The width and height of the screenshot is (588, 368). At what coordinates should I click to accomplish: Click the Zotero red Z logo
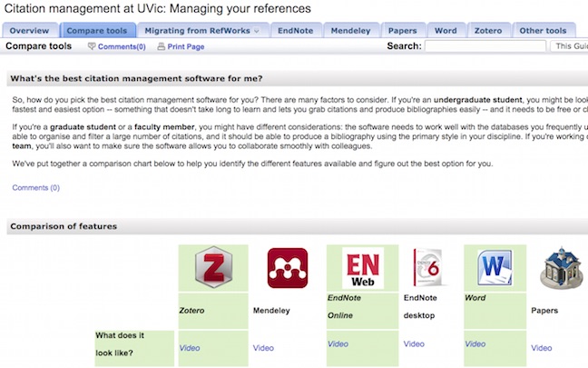click(x=213, y=267)
